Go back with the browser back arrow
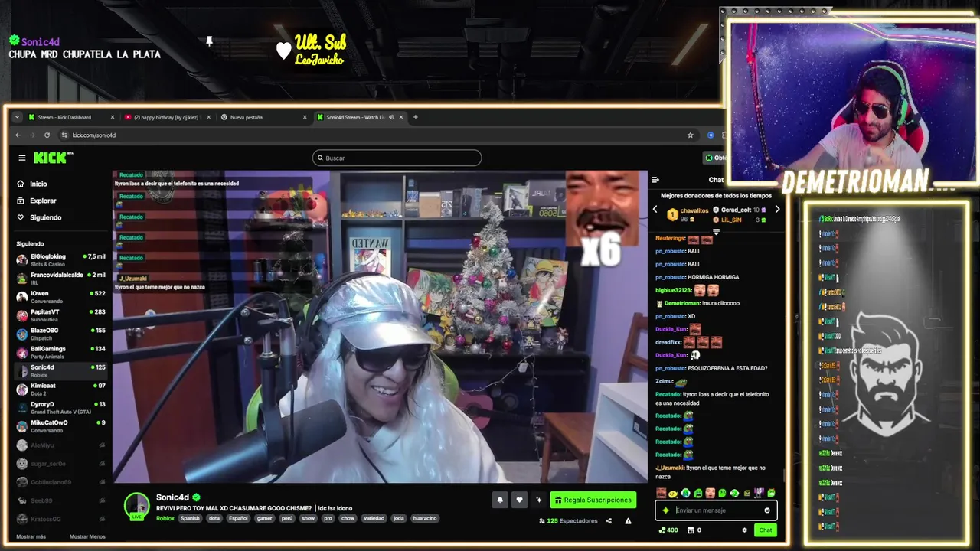The height and width of the screenshot is (551, 980). click(x=18, y=135)
